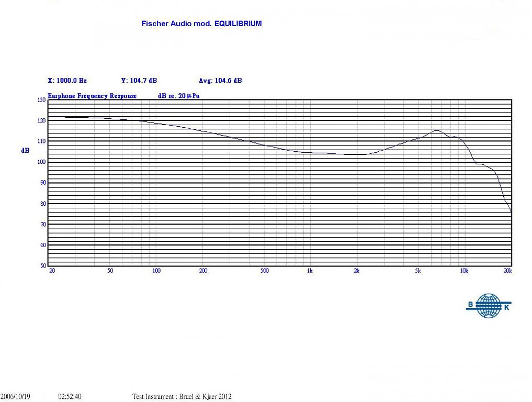Click the 20 Hz frequency axis label
The width and height of the screenshot is (532, 402).
pyautogui.click(x=52, y=271)
